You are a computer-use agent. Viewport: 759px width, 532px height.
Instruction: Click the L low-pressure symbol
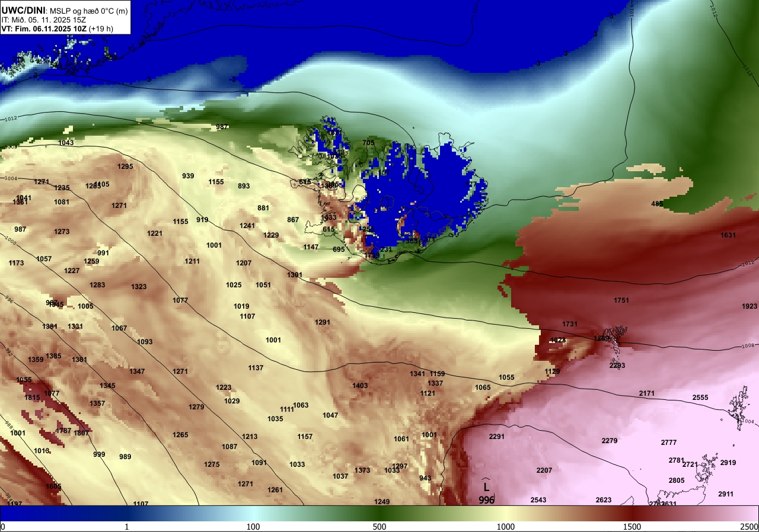pyautogui.click(x=486, y=487)
